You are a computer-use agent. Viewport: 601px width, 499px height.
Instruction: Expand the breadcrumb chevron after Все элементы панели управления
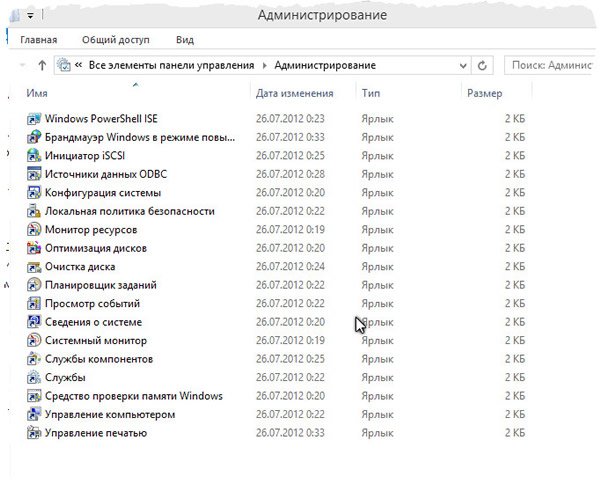click(264, 66)
